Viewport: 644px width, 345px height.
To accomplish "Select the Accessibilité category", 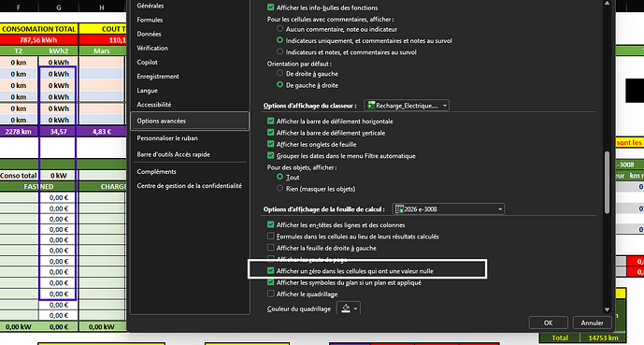I will (153, 105).
